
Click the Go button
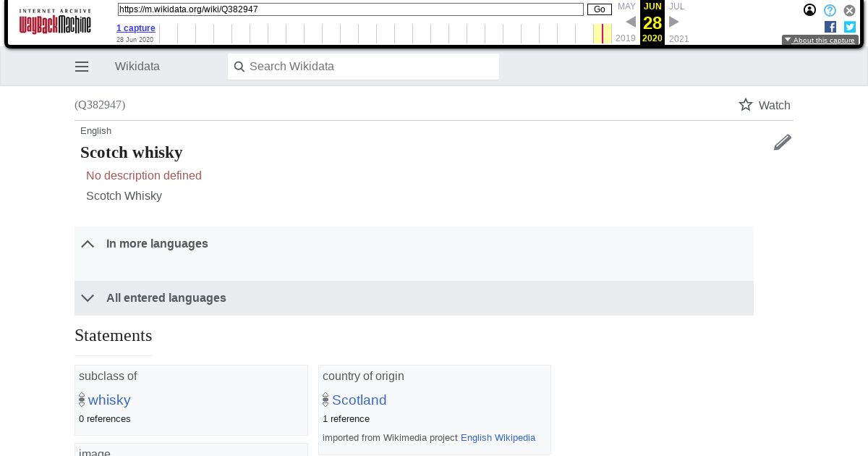click(x=600, y=9)
